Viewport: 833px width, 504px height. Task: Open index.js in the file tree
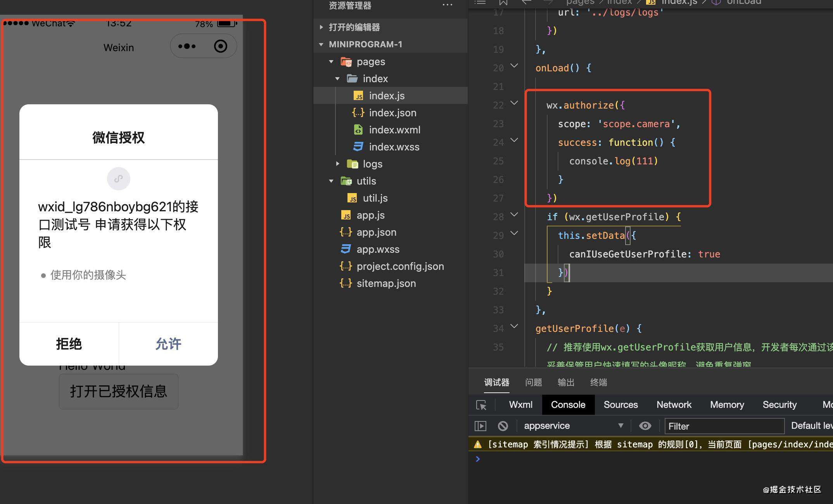[391, 95]
